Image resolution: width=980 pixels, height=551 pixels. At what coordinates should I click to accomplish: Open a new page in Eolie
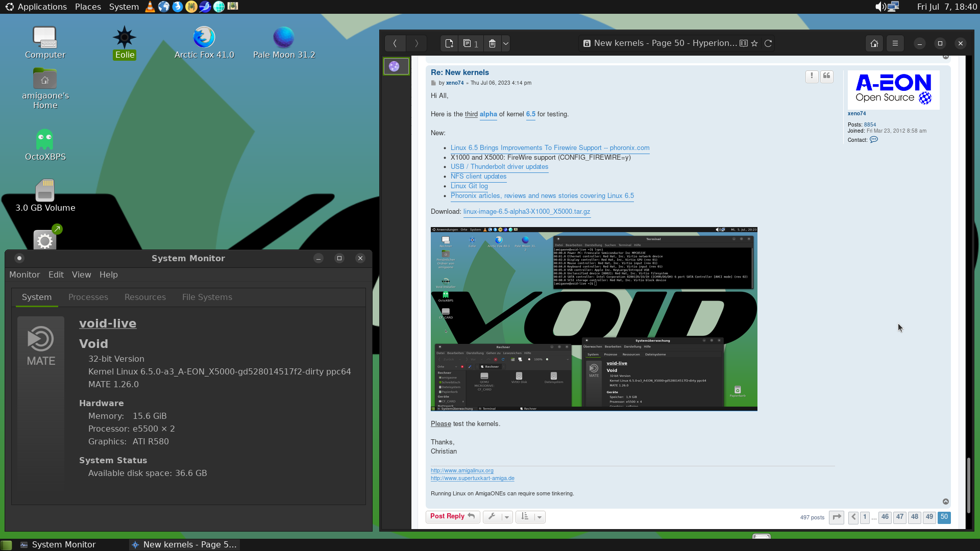coord(449,43)
